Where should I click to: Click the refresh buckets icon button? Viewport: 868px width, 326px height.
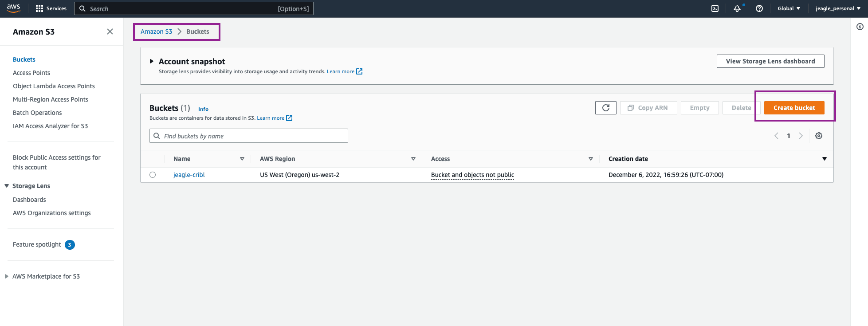tap(605, 108)
